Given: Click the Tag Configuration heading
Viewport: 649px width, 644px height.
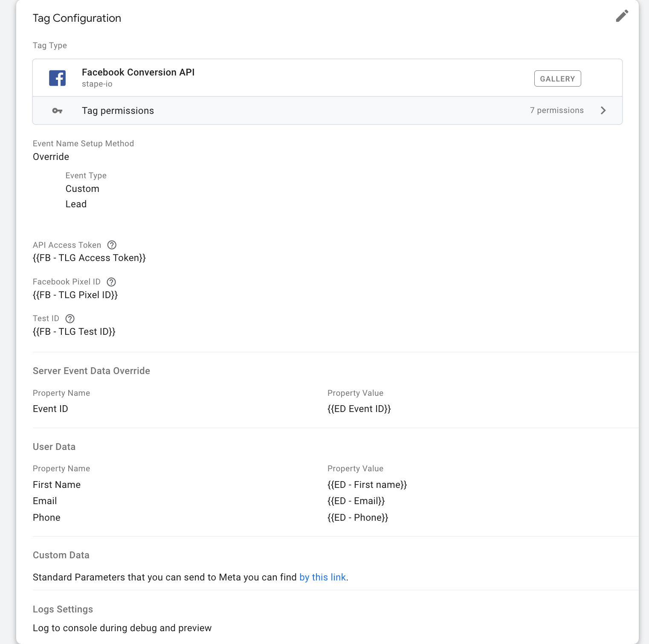Looking at the screenshot, I should 77,18.
